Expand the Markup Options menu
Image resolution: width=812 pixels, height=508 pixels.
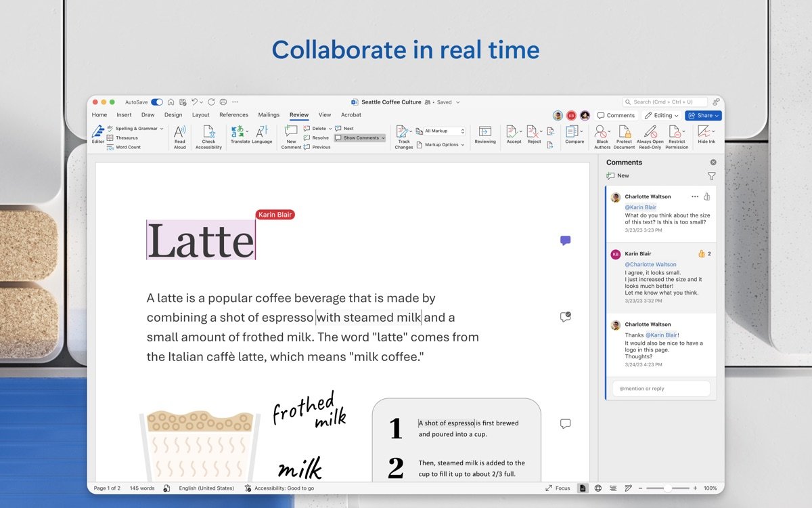click(x=441, y=144)
